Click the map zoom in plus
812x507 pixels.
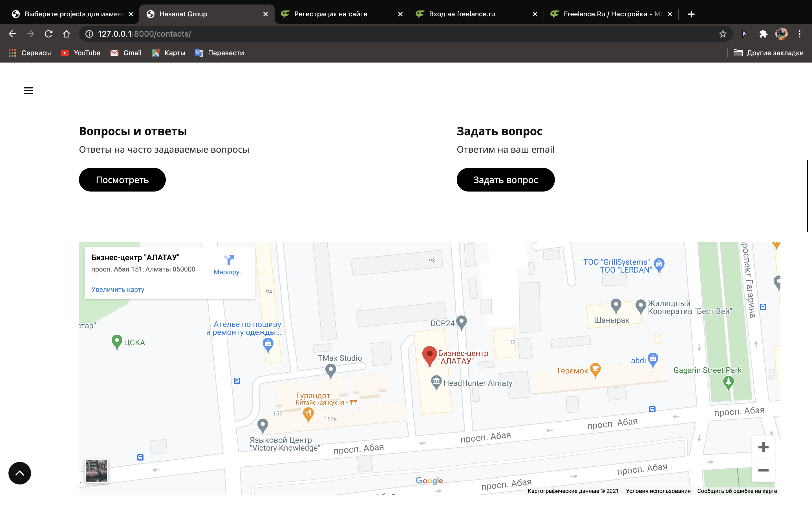pos(763,447)
